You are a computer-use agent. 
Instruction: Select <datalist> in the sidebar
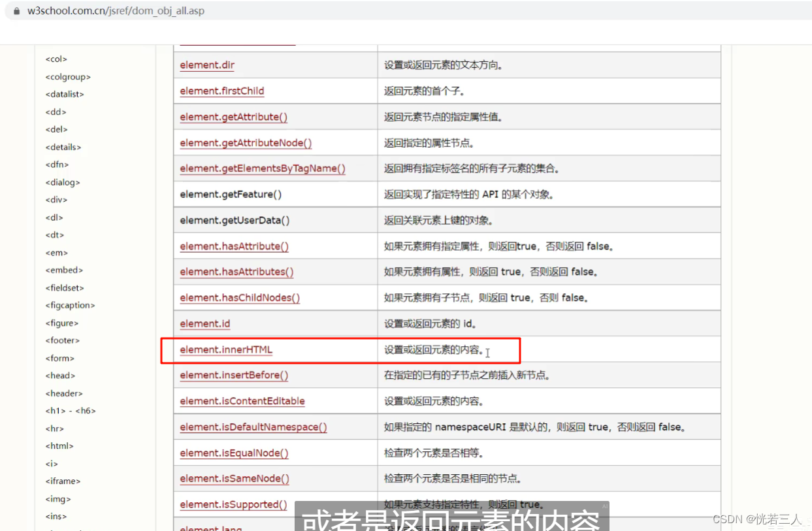65,94
